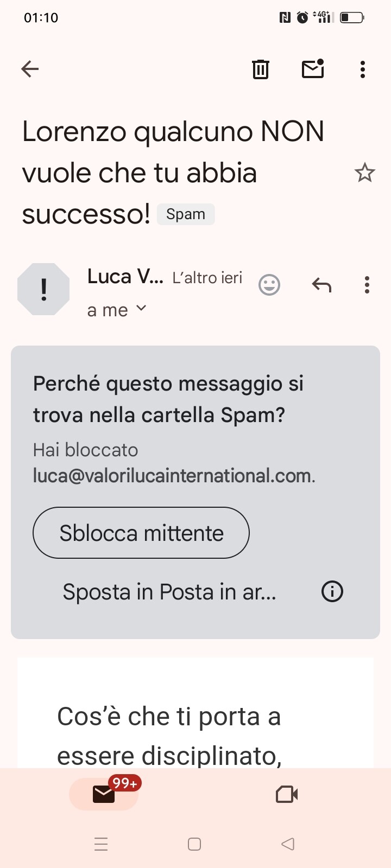Tap the Spam label chip
Screen dimensions: 391x868
point(186,214)
